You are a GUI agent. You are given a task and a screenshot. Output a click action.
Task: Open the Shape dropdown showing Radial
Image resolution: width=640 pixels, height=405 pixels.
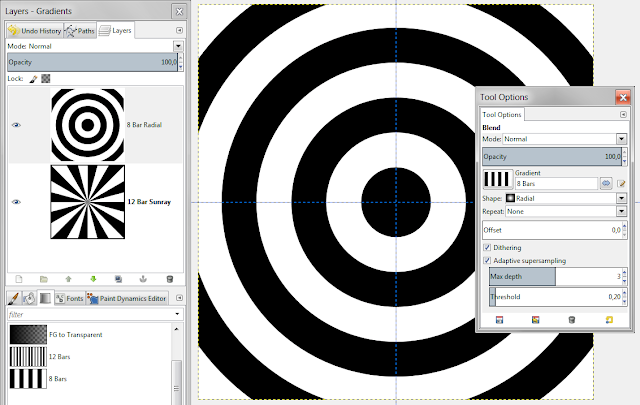tap(621, 198)
